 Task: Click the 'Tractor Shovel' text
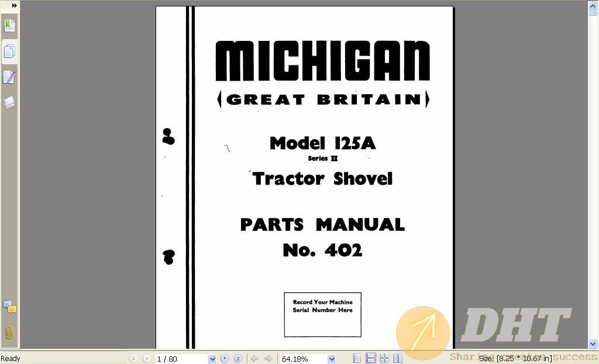click(323, 179)
